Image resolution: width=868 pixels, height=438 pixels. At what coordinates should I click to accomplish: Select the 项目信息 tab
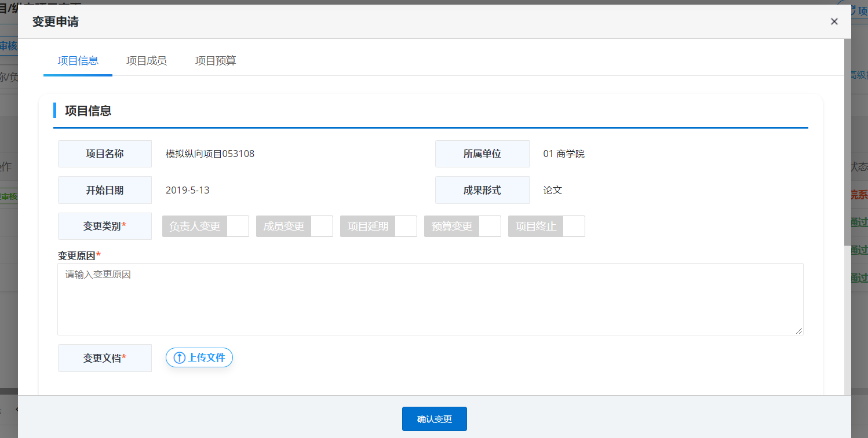pyautogui.click(x=78, y=61)
